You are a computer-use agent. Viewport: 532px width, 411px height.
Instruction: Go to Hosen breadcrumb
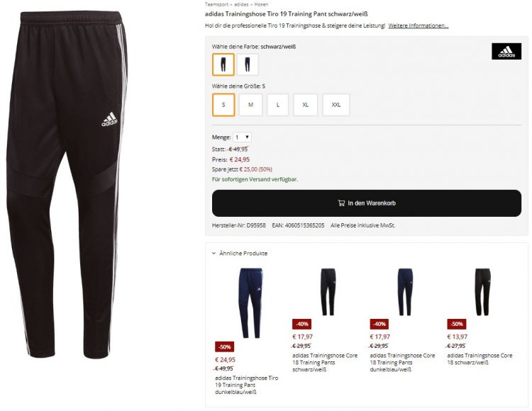click(x=261, y=4)
